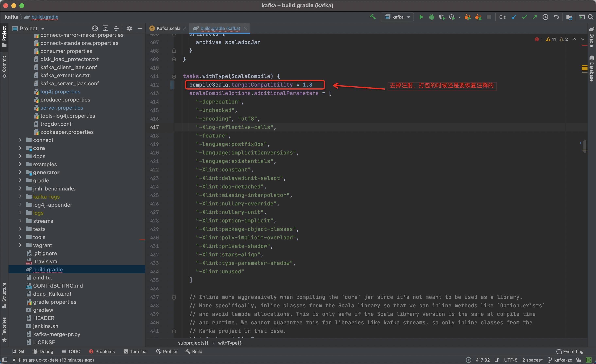
Task: Expand the core folder in the Project tree
Action: pos(20,148)
